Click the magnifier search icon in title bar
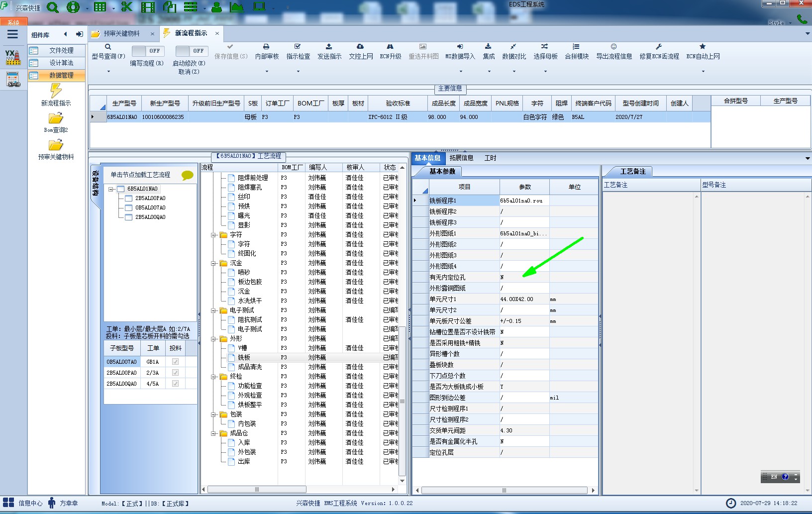The width and height of the screenshot is (812, 514). (52, 7)
